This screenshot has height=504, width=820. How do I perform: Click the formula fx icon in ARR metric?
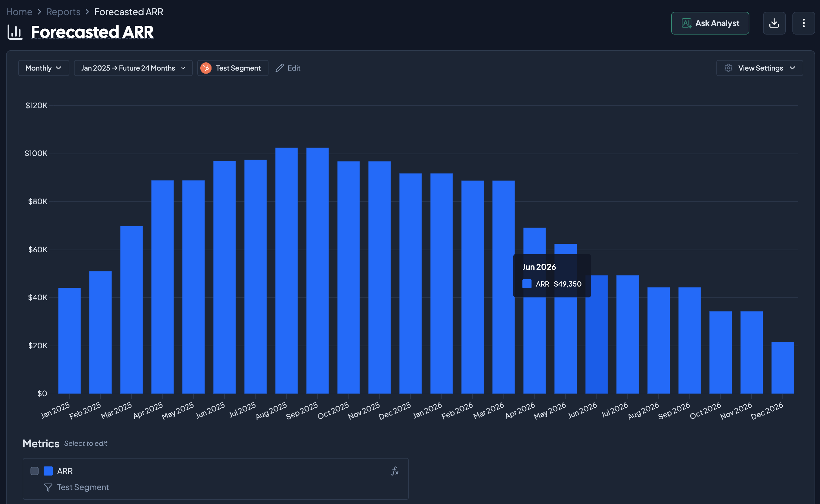395,471
